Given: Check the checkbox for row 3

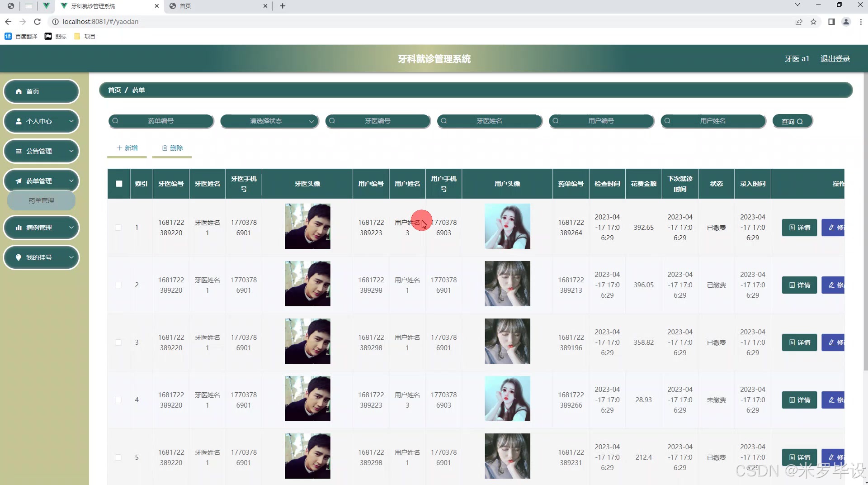Looking at the screenshot, I should tap(118, 342).
